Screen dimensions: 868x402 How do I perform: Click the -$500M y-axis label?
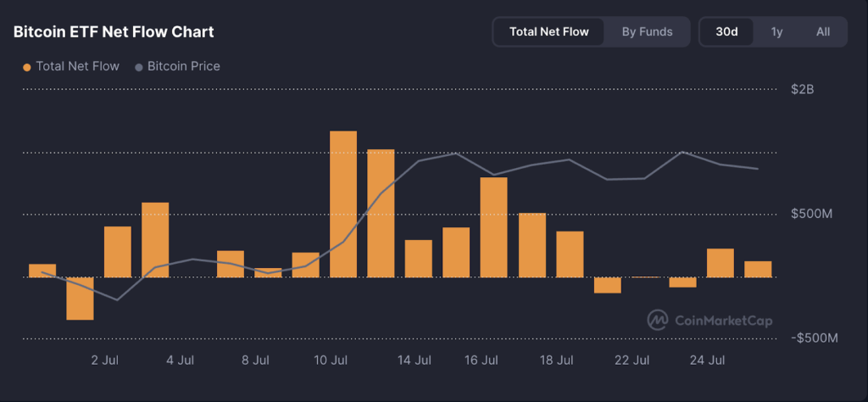815,338
